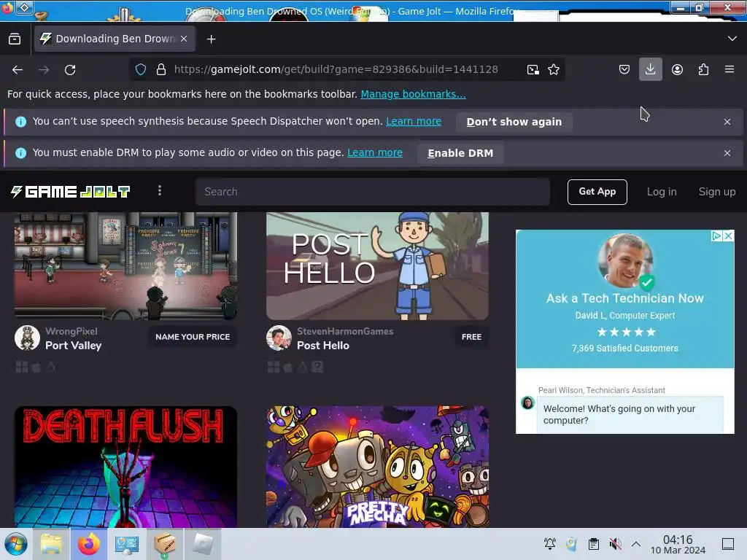Open the Post Hello game thumbnail
Image resolution: width=747 pixels, height=560 pixels.
[x=377, y=265]
